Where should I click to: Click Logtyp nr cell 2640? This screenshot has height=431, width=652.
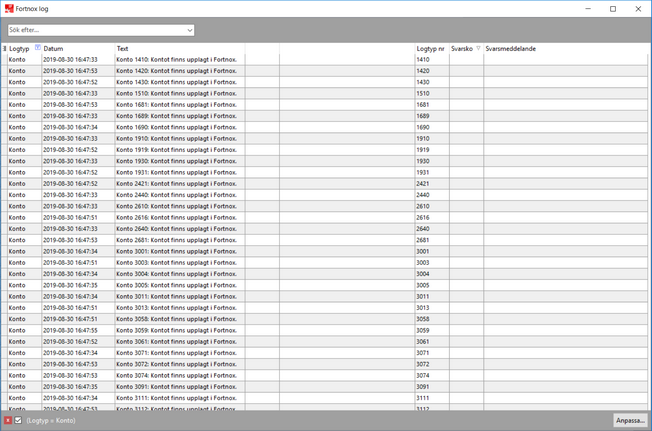432,229
